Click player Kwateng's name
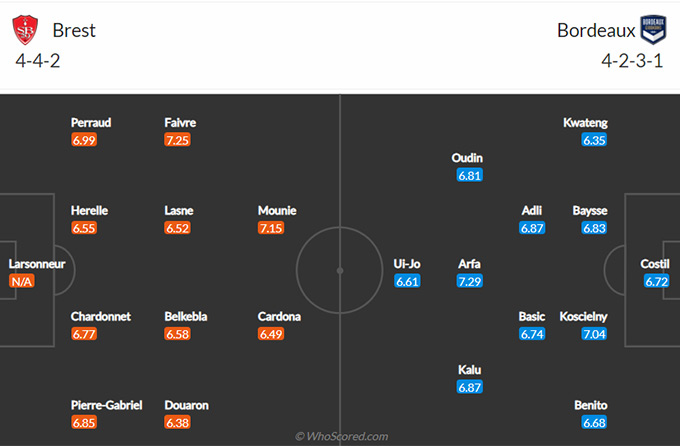680x446 pixels. pos(585,123)
